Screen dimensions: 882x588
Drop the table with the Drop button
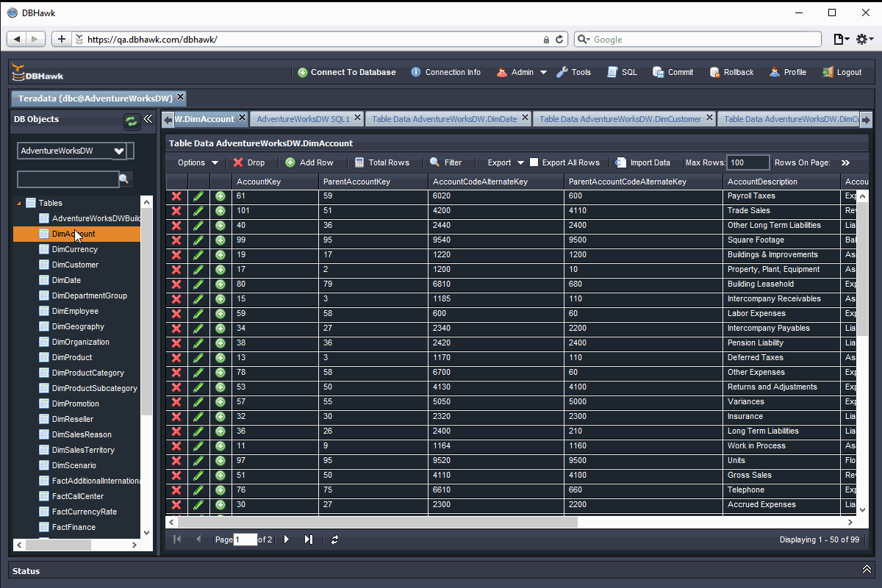pyautogui.click(x=249, y=162)
